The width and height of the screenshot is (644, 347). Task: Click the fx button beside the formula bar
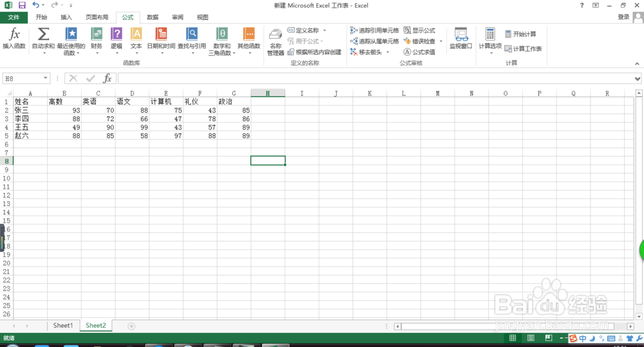(107, 78)
